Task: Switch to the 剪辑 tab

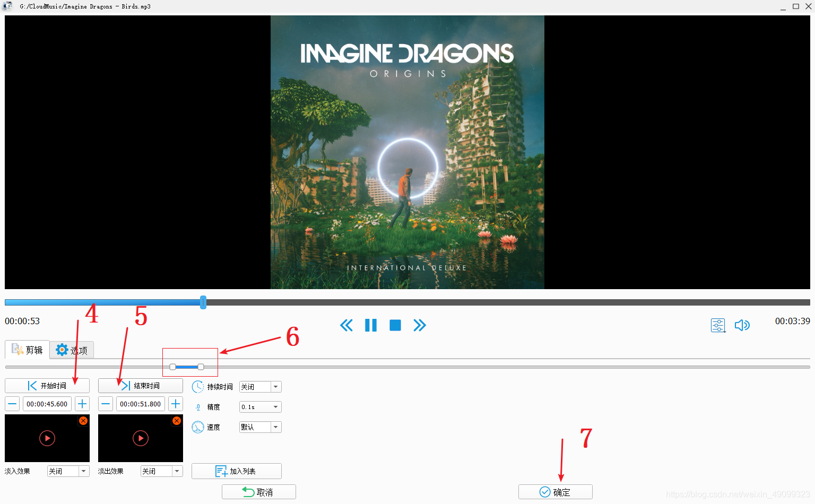Action: (27, 350)
